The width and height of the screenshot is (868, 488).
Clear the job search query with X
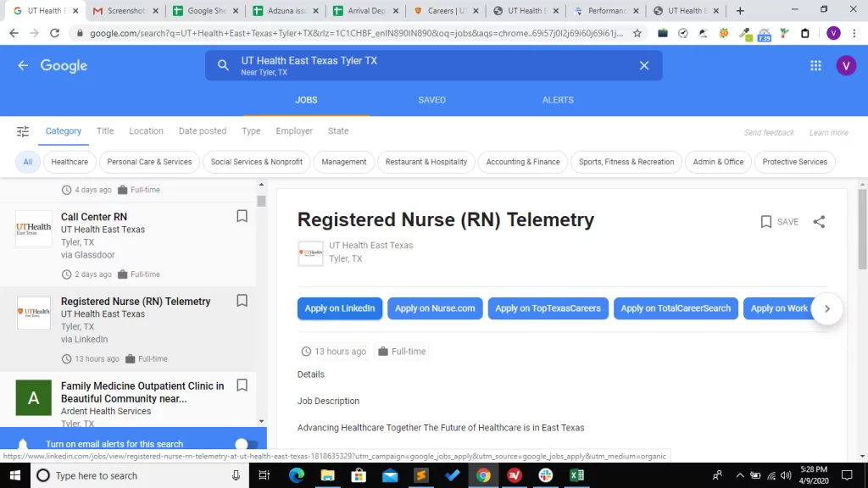pyautogui.click(x=644, y=65)
